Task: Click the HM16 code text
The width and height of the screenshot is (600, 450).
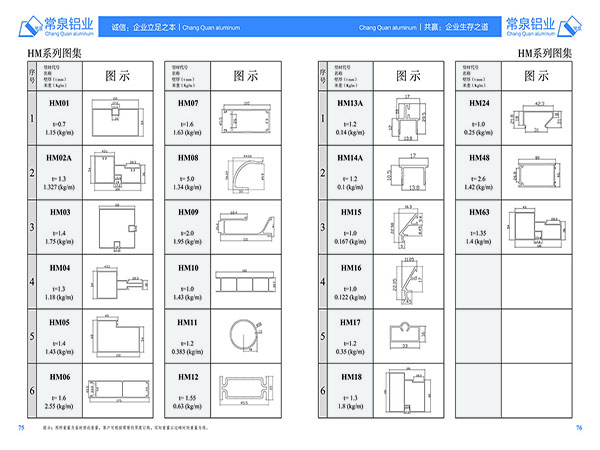Action: pyautogui.click(x=351, y=268)
